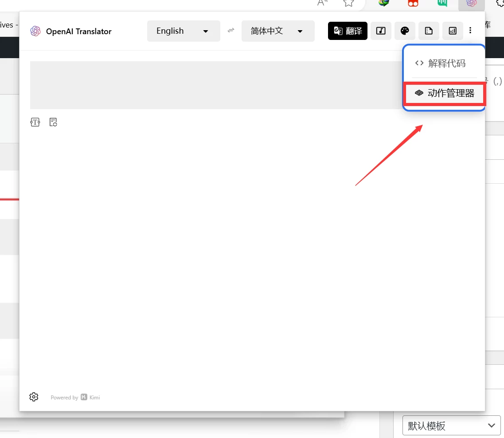Open the settings gear in popup footer
The width and height of the screenshot is (504, 438).
[34, 397]
